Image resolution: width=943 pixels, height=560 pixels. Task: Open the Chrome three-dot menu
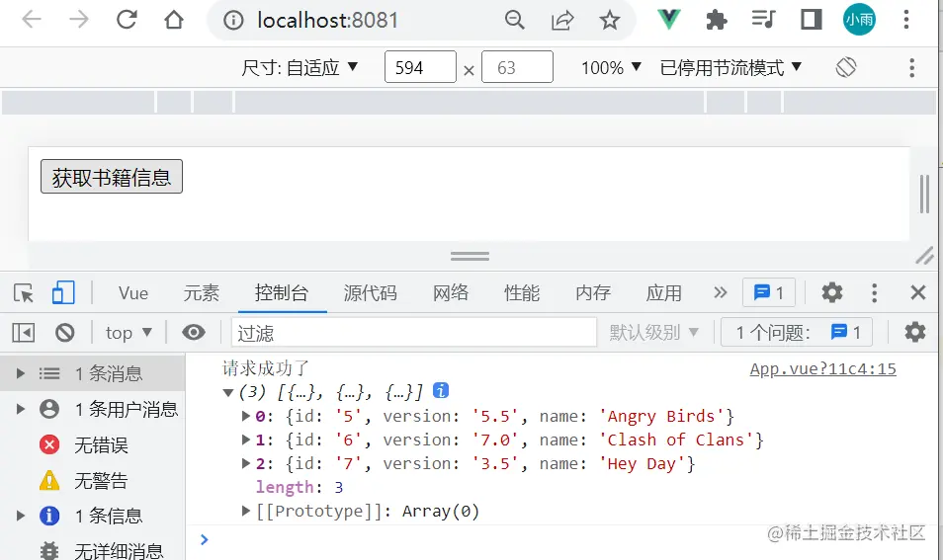(906, 20)
